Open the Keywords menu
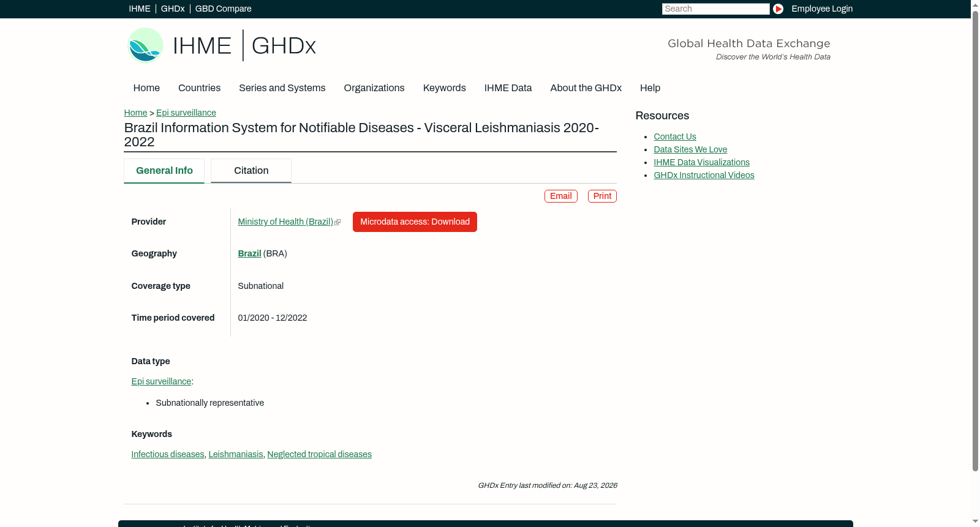 [x=444, y=88]
